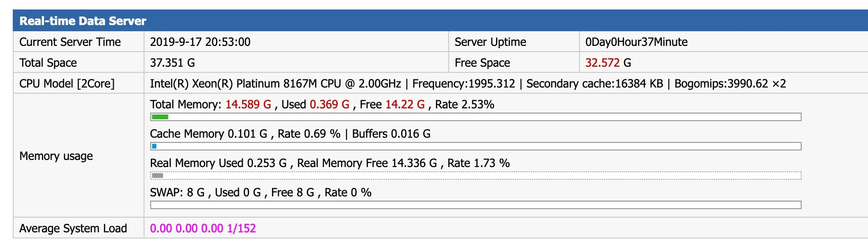Viewport: 868px width, 247px height.
Task: Click the Memory usage row label
Action: click(x=56, y=156)
